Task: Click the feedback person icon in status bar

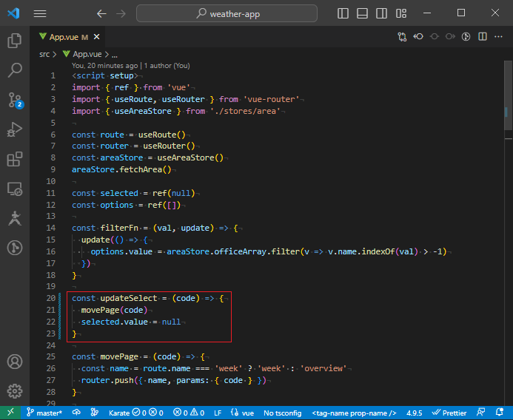Action: (481, 413)
